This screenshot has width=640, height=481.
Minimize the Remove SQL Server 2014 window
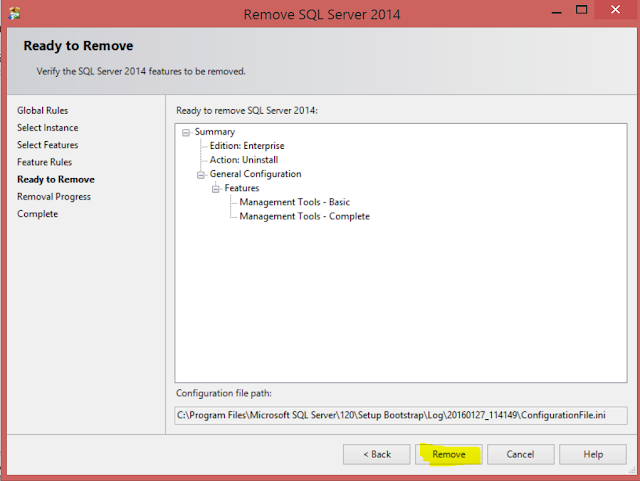[x=556, y=11]
